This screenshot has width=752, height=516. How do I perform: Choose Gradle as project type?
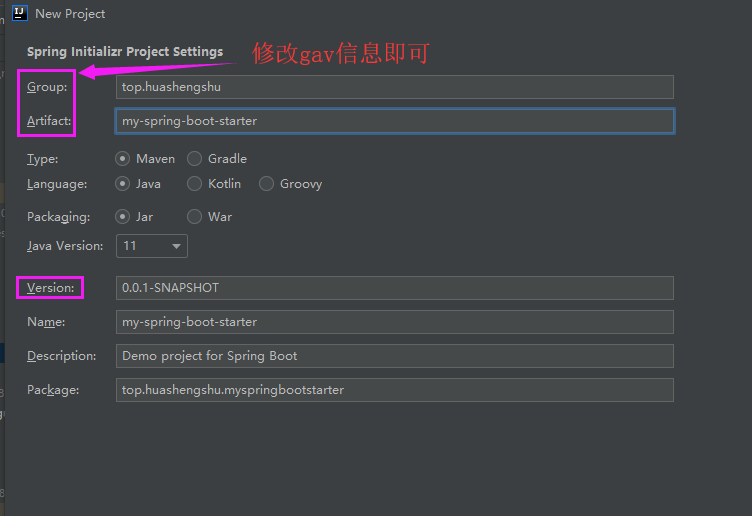[194, 159]
